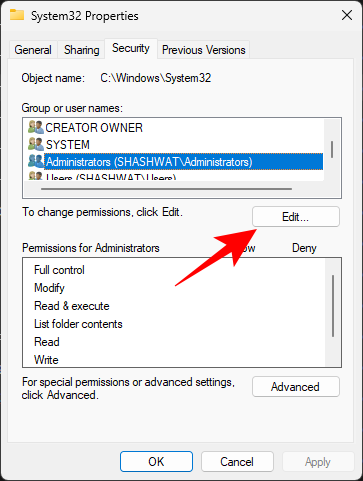Click the Full control permission row
The height and width of the screenshot is (481, 363).
pos(59,270)
